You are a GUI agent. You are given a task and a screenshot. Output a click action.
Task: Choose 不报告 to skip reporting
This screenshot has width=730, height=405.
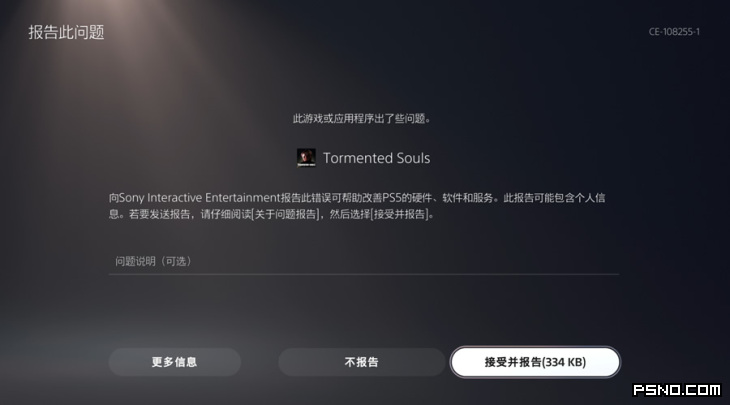[x=361, y=362]
